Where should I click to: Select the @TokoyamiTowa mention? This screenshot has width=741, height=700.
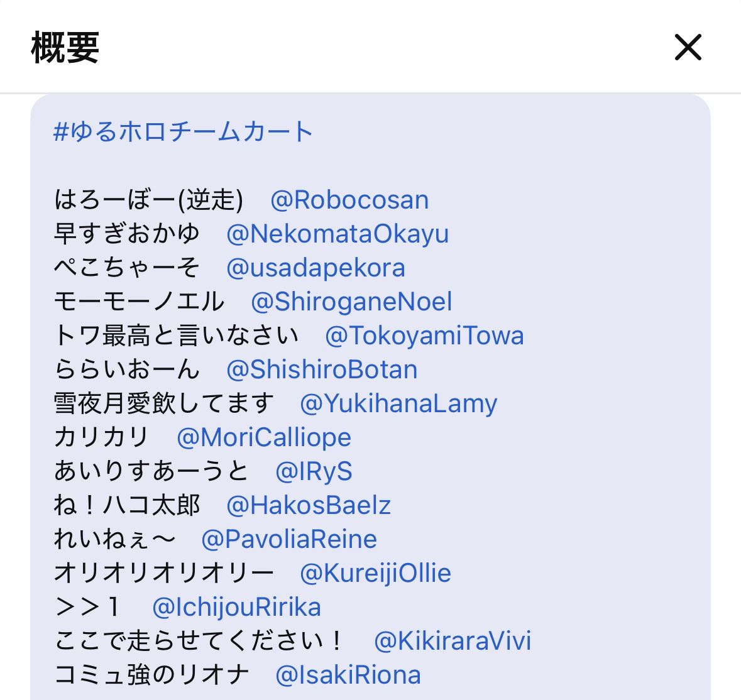[x=424, y=336]
